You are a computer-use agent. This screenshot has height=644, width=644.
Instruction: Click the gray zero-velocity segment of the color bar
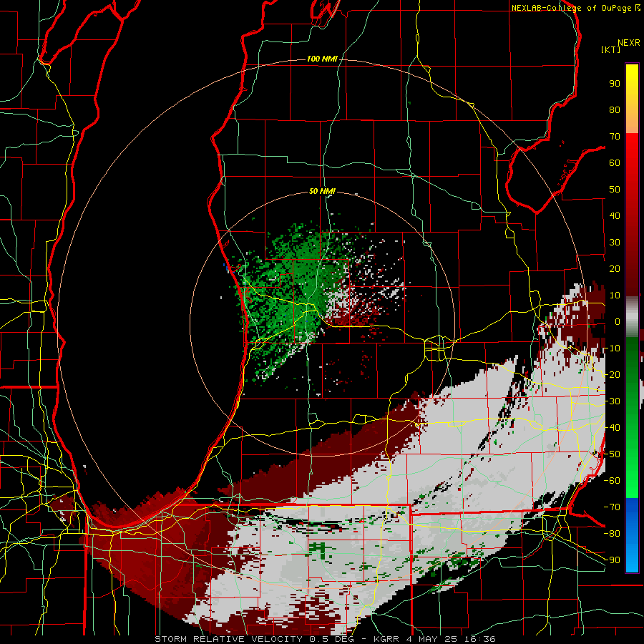point(632,317)
